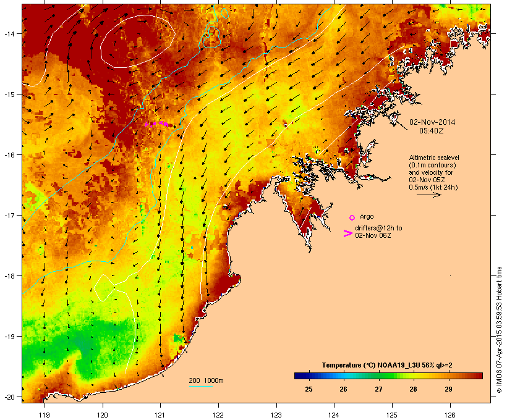Screen dimensions: 507x420
Task: Click the 0.5m/s velocity scale arrow
Action: click(x=428, y=195)
